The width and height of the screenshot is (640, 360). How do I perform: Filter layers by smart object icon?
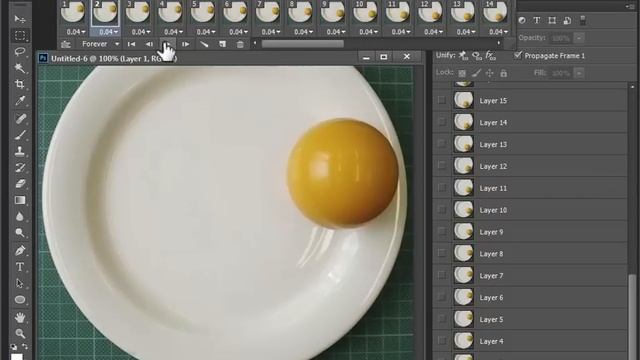pyautogui.click(x=567, y=20)
